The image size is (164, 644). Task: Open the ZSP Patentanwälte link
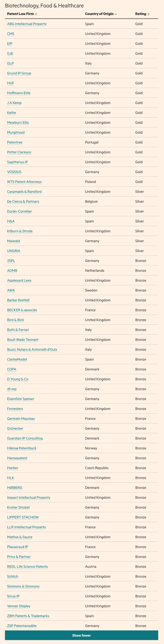[22, 626]
